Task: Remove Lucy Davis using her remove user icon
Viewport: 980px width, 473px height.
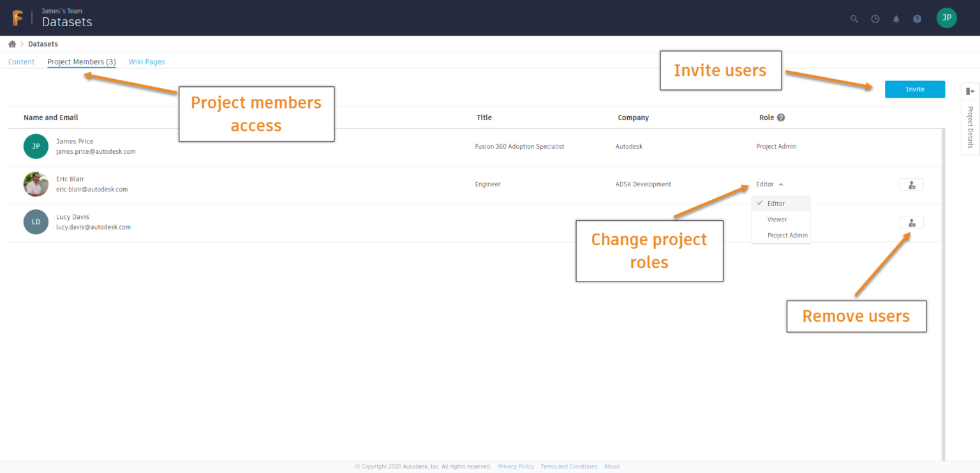Action: pos(911,221)
